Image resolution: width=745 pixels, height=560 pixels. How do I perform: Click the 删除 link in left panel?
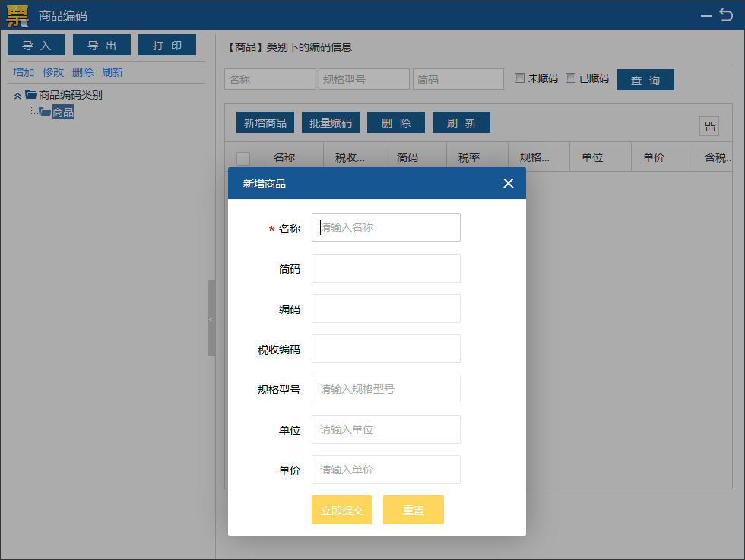[x=83, y=72]
